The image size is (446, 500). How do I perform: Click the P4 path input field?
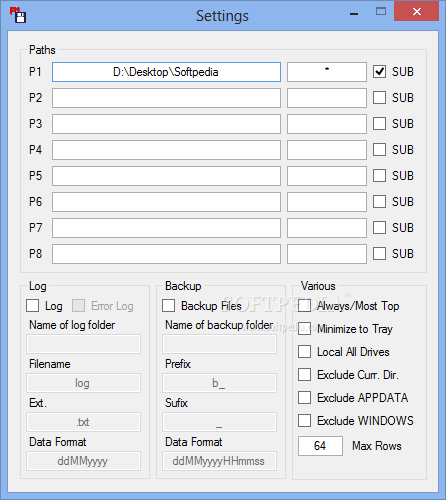pyautogui.click(x=166, y=150)
